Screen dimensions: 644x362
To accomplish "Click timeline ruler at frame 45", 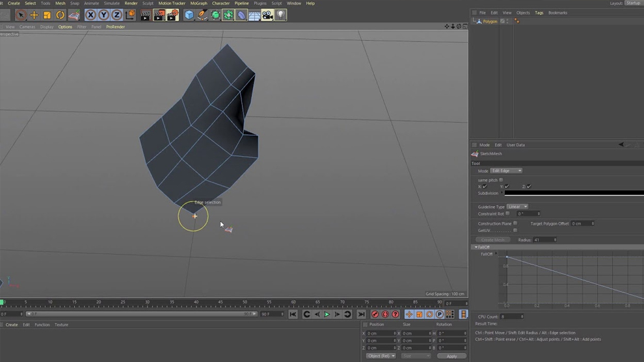I will point(220,303).
